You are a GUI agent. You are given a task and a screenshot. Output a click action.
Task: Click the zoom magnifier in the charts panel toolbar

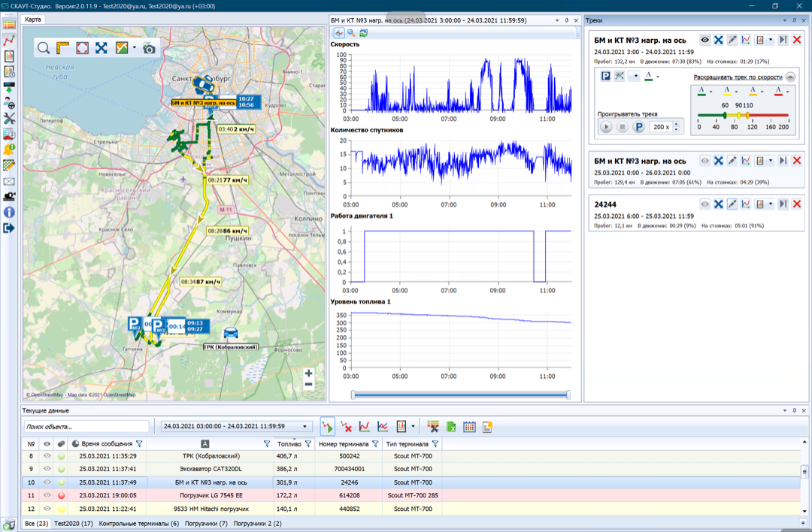(351, 33)
